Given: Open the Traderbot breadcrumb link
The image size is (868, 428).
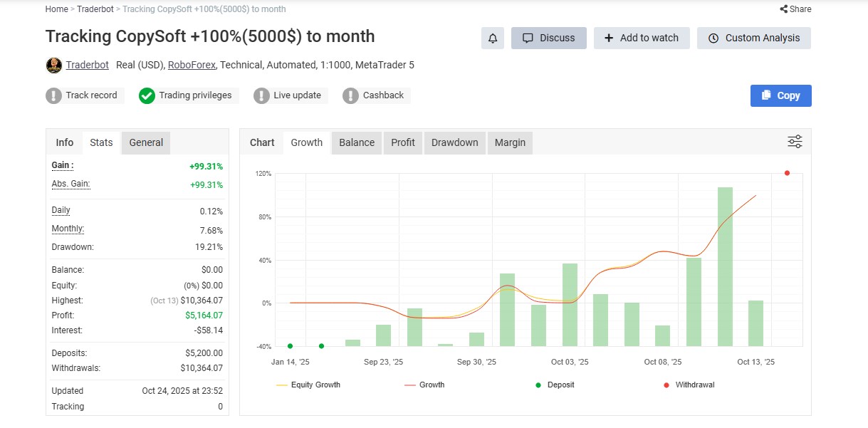Looking at the screenshot, I should [x=95, y=9].
